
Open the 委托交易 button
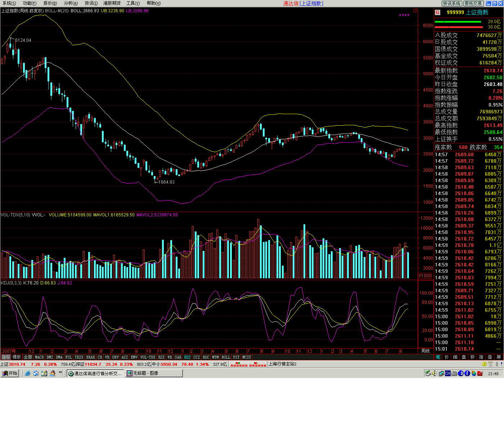click(x=473, y=3)
